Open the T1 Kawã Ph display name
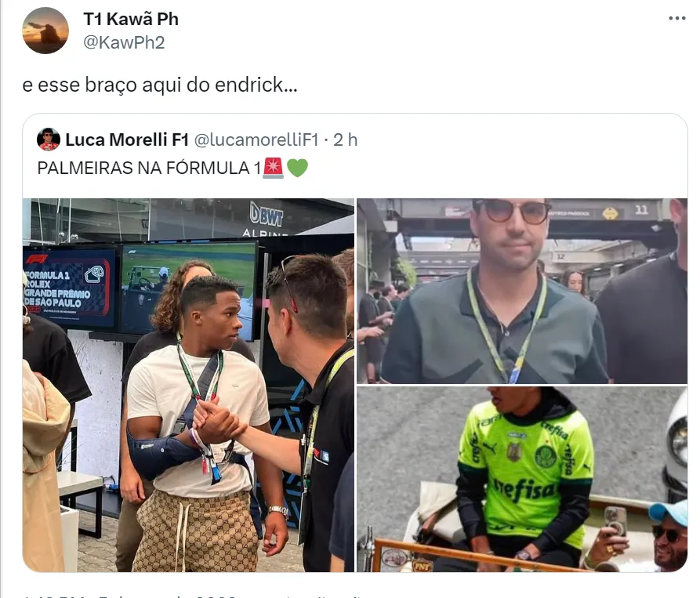This screenshot has width=700, height=598. 131,19
